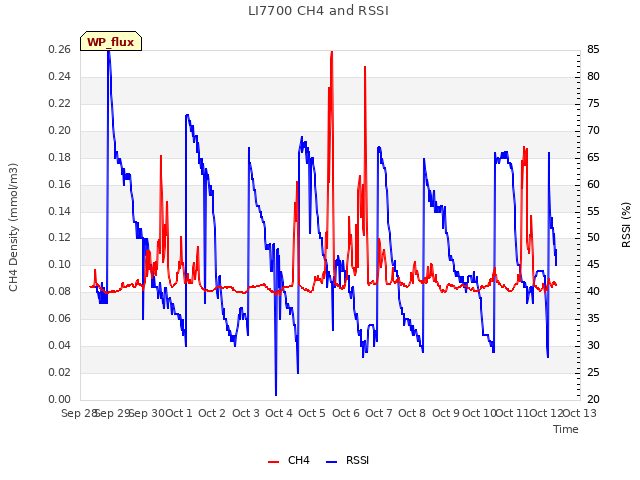Screen dimensions: 640x480
Task: Toggle the RSSI legend entry
Action: point(347,460)
